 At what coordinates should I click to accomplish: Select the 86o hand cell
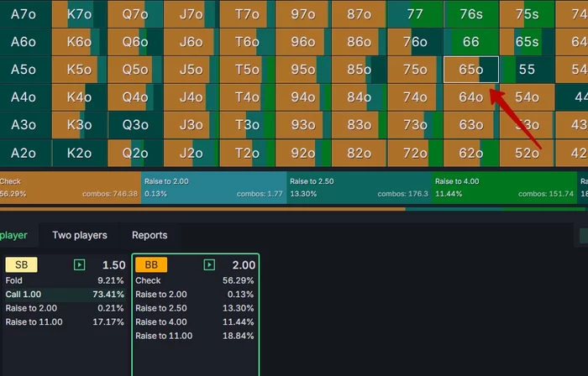point(359,42)
